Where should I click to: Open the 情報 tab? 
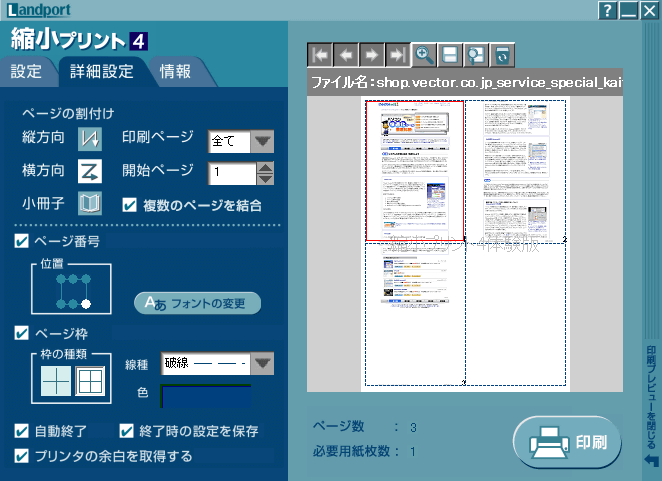click(x=175, y=71)
